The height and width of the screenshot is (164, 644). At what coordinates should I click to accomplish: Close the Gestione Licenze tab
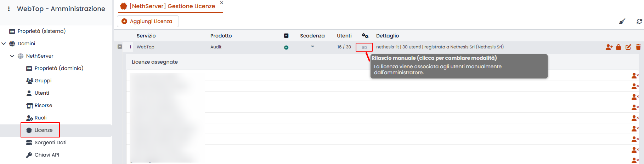point(221,2)
